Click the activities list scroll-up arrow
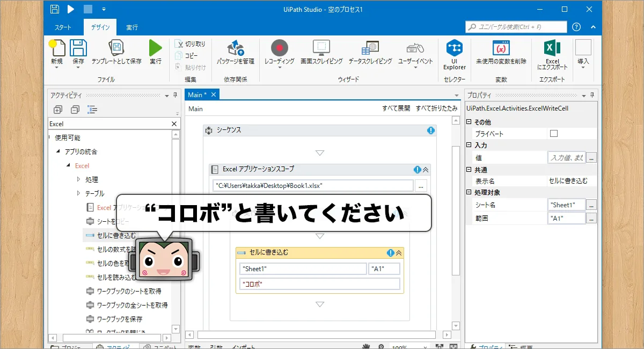Image resolution: width=644 pixels, height=349 pixels. [x=175, y=134]
